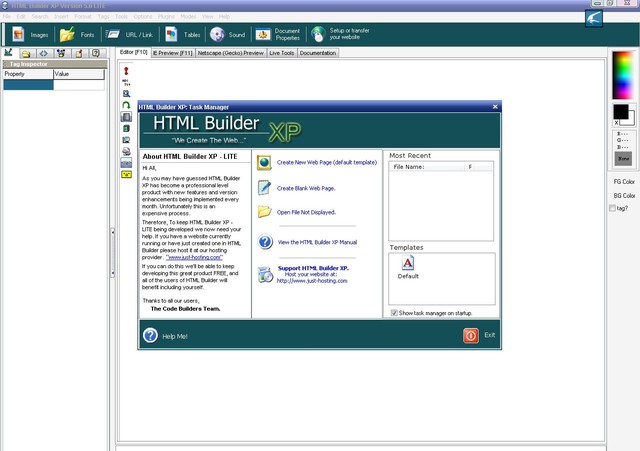
Task: Click the BG Color label
Action: (624, 196)
